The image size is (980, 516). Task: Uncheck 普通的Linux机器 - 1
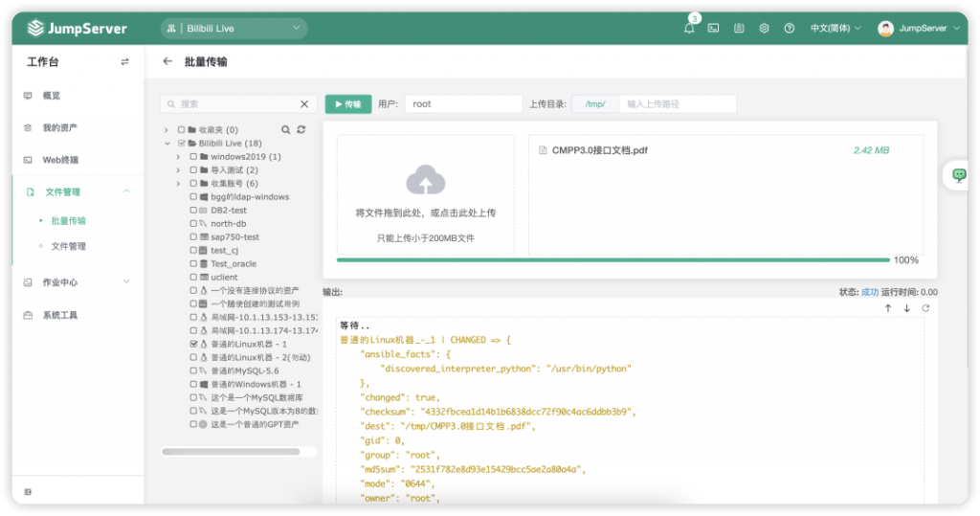coord(193,344)
